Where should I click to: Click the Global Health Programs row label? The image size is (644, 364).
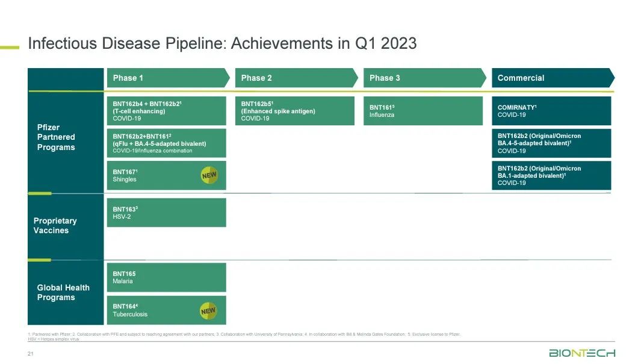click(63, 292)
